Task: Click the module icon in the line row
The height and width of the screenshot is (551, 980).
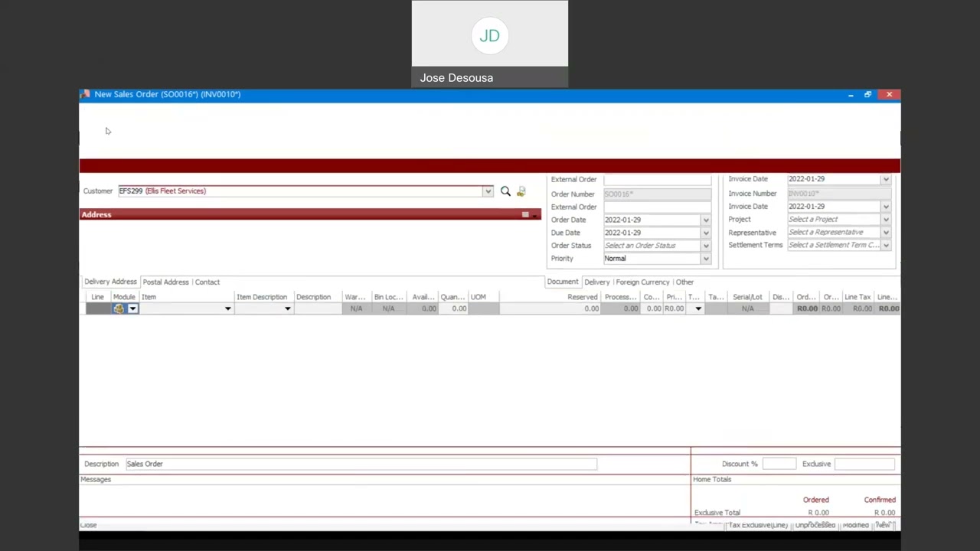Action: point(119,308)
